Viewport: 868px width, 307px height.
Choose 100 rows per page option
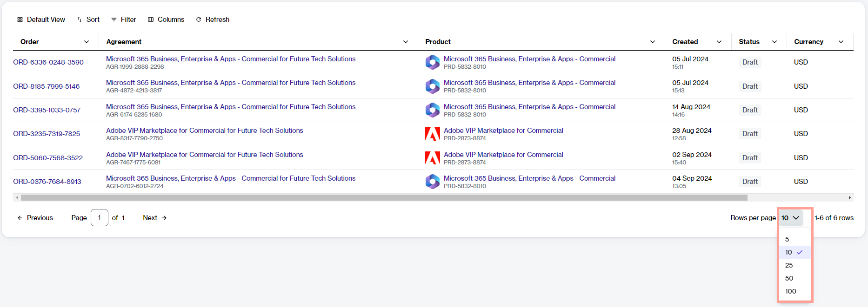click(790, 291)
